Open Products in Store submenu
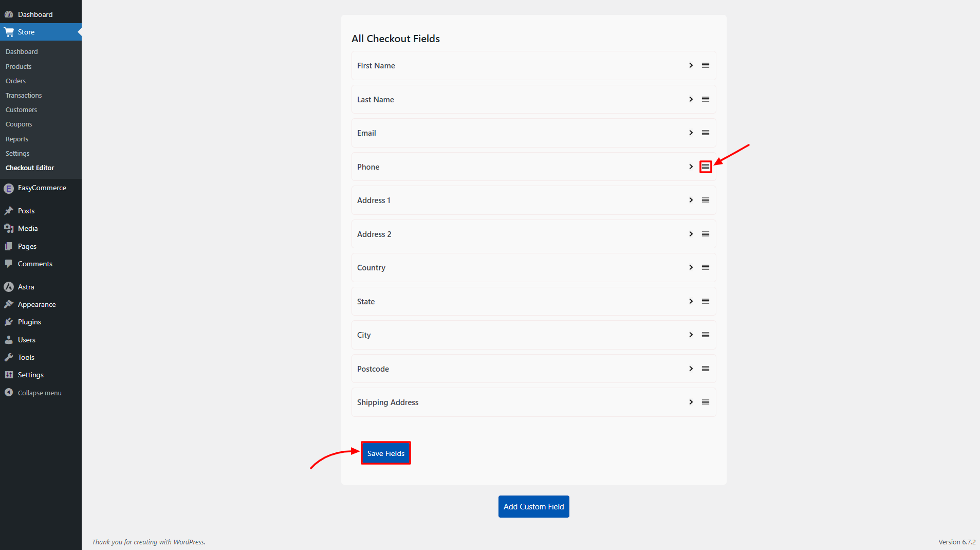Viewport: 980px width, 550px height. (x=19, y=66)
